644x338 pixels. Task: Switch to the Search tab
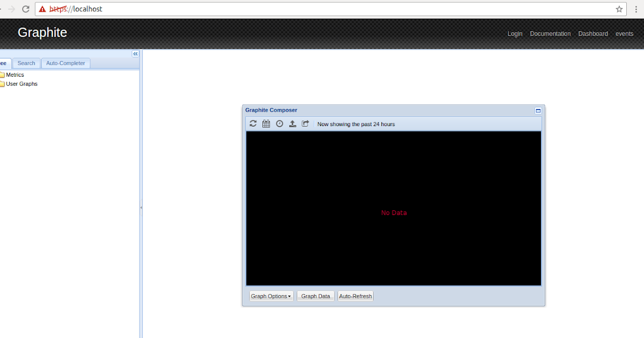coord(26,63)
